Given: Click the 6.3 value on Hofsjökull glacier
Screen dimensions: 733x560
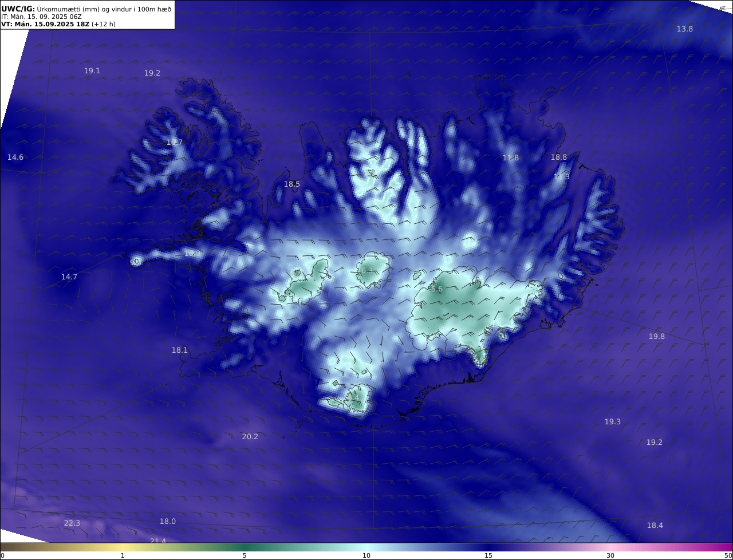Looking at the screenshot, I should pyautogui.click(x=367, y=271).
